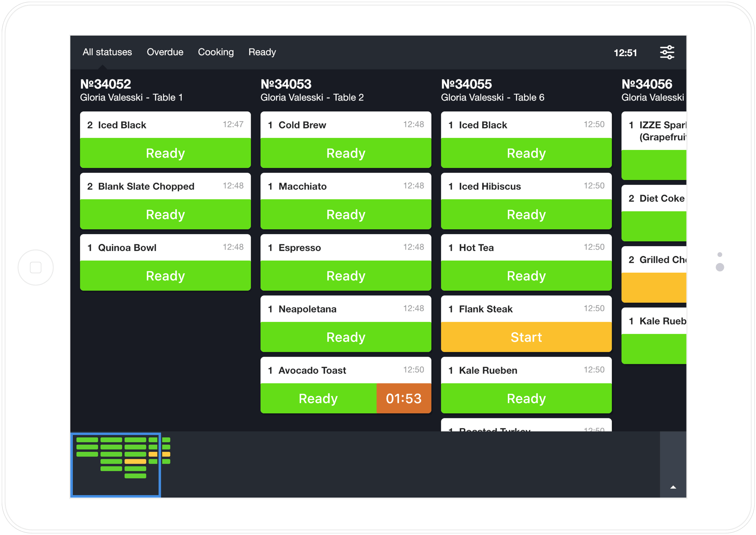Click Ready under Quinoa Bowl
This screenshot has height=535, width=756.
165,276
